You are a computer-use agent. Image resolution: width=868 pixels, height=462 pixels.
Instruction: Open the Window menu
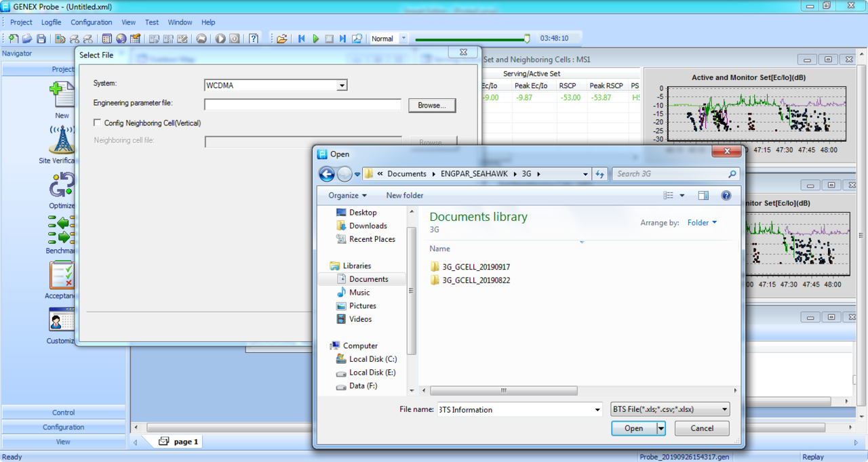click(180, 22)
